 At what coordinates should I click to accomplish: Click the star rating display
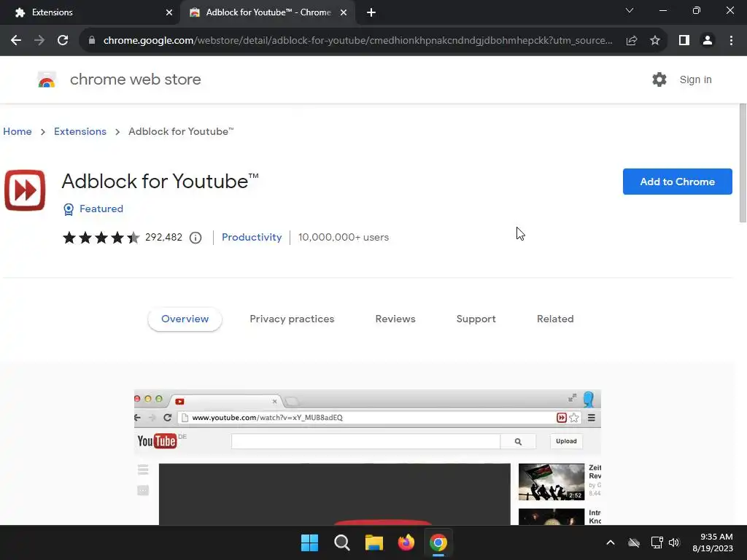[x=101, y=237]
